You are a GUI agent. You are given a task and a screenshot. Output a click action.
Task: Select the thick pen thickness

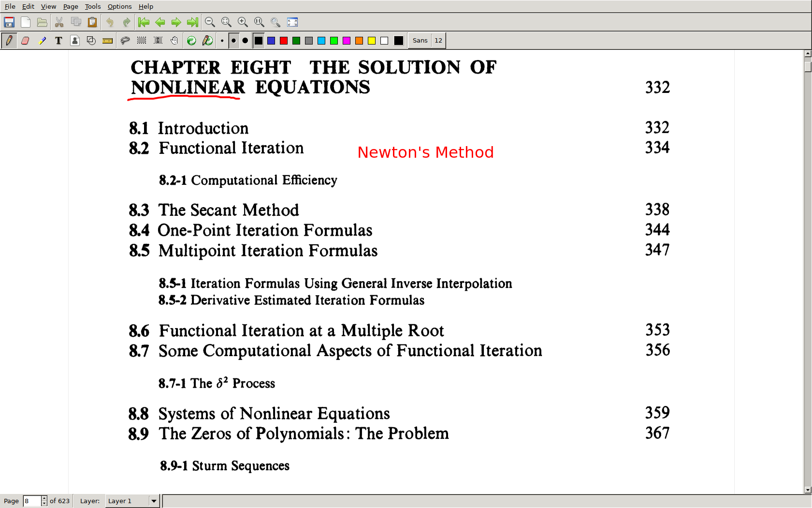coord(245,41)
